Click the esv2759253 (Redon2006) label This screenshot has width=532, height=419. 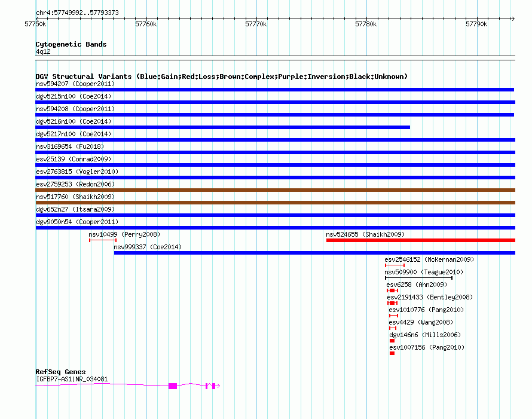pos(75,184)
